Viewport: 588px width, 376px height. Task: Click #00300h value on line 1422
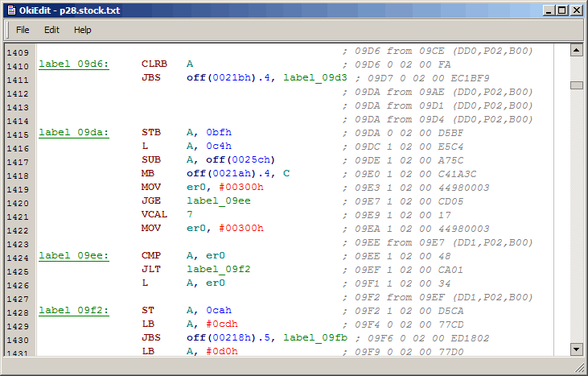pyautogui.click(x=241, y=228)
